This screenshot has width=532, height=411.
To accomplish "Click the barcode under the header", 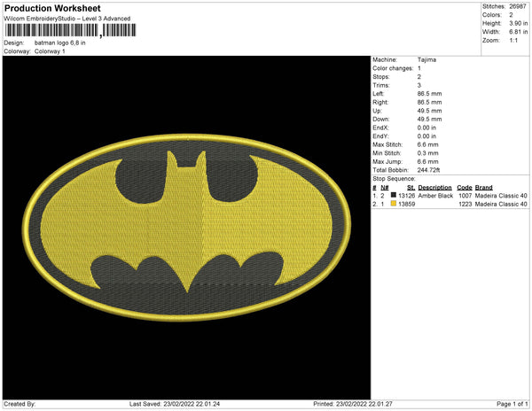I will point(70,30).
